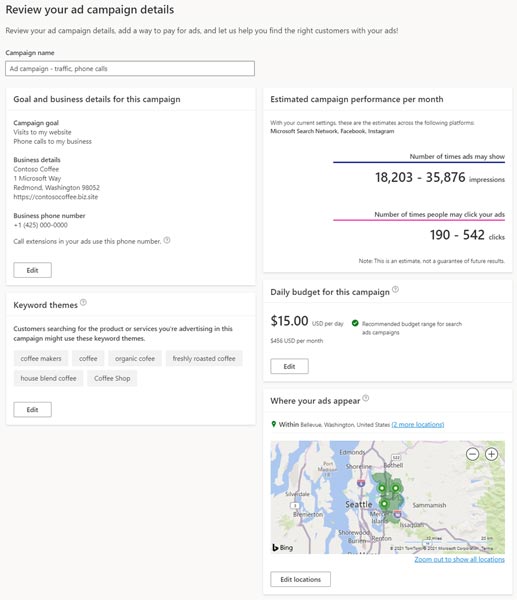Image resolution: width=517 pixels, height=600 pixels.
Task: Click the 190 - 542 clicks value
Action: pos(457,235)
